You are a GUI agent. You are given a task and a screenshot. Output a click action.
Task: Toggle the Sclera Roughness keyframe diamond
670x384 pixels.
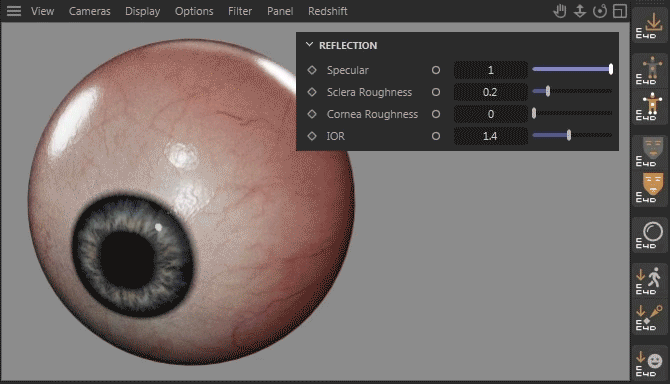[x=312, y=92]
